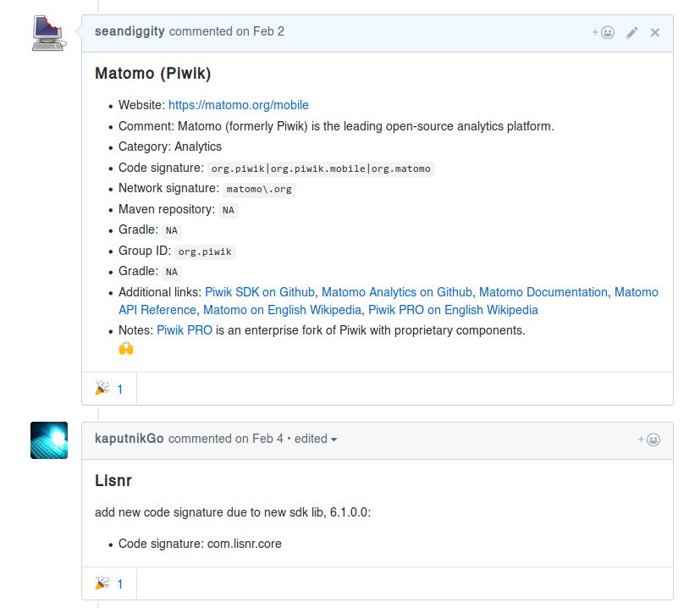Viewport: 700px width, 608px height.
Task: Select 'Category: Analytics' line
Action: click(170, 146)
